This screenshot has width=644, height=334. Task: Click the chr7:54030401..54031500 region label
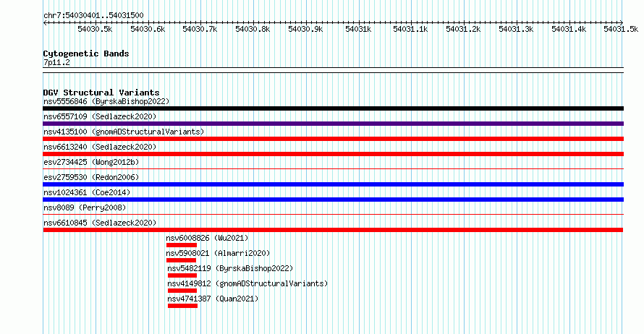93,16
